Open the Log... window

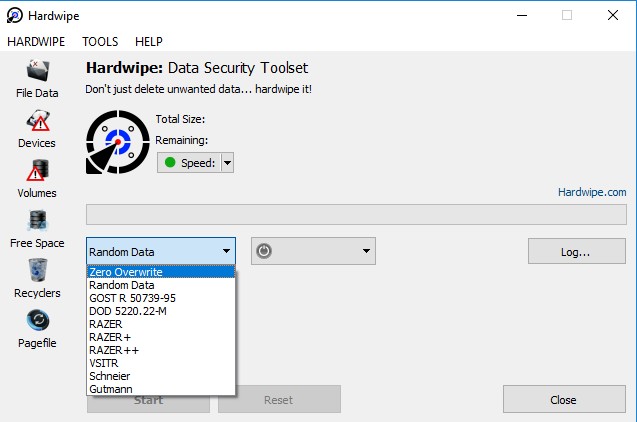(x=576, y=251)
